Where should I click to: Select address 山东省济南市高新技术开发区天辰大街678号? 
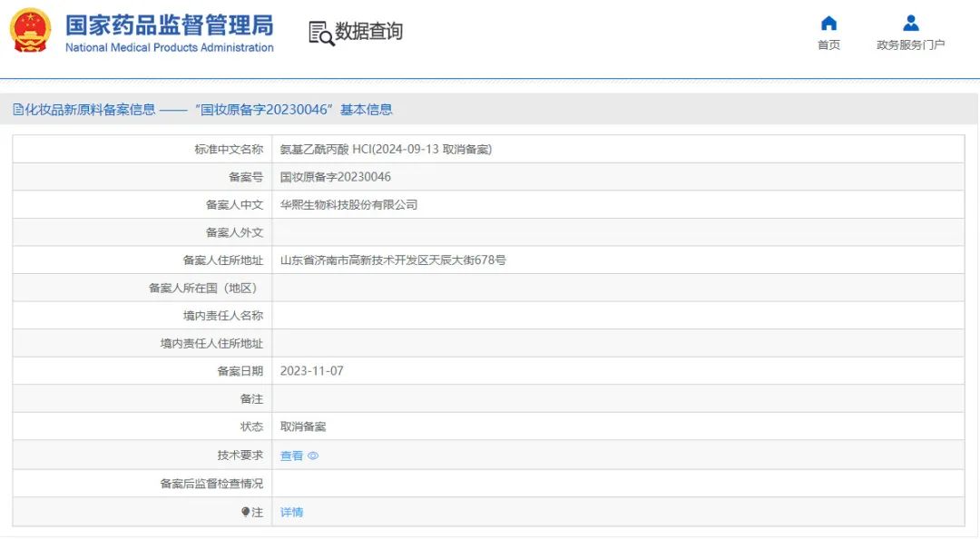(x=393, y=260)
